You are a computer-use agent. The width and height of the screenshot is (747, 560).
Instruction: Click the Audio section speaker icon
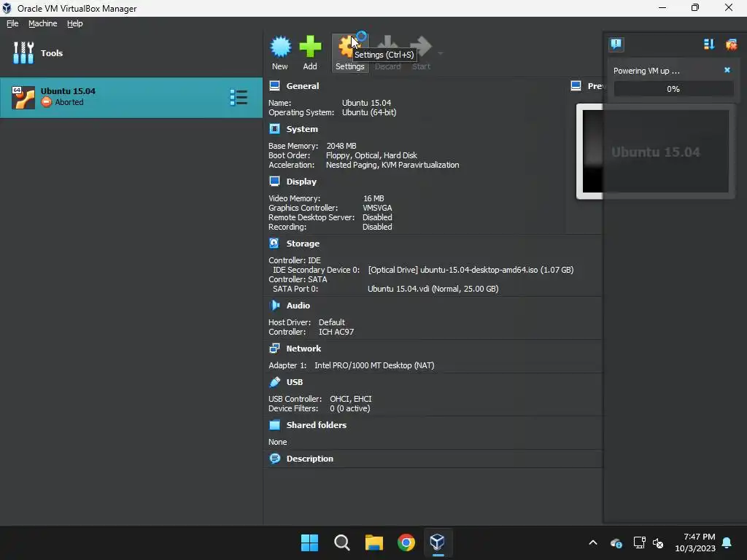274,306
